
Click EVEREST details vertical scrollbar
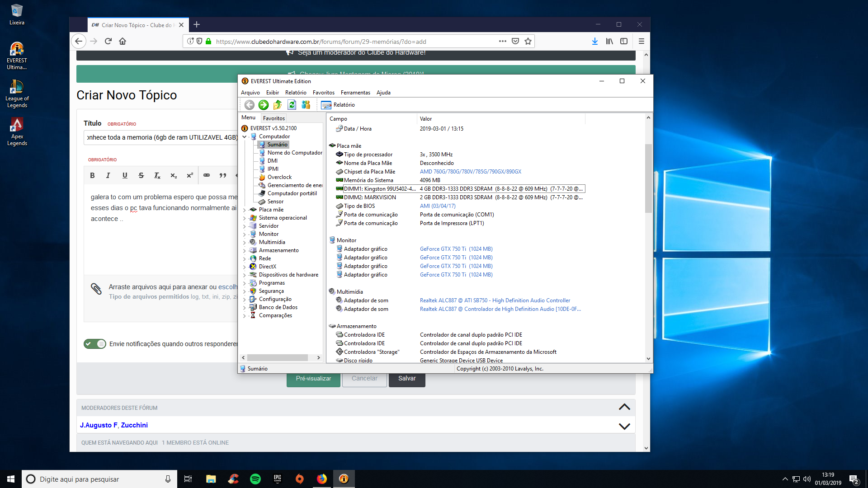(x=648, y=178)
